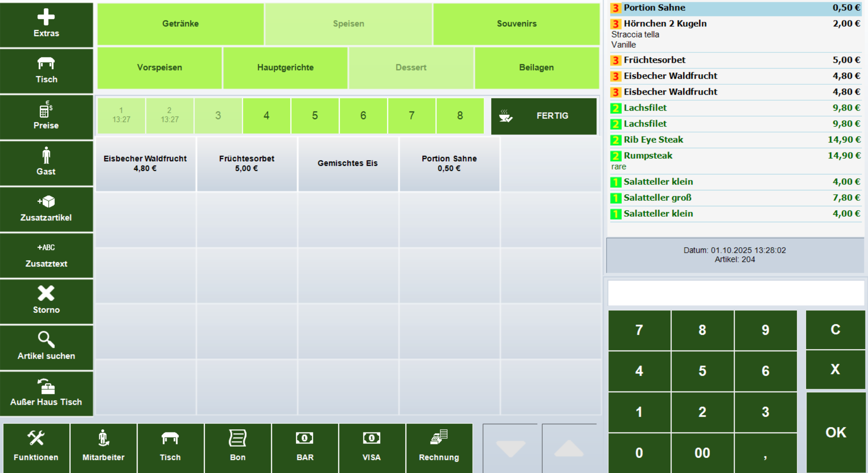
Task: Switch to the Getränke category tab
Action: pyautogui.click(x=180, y=24)
